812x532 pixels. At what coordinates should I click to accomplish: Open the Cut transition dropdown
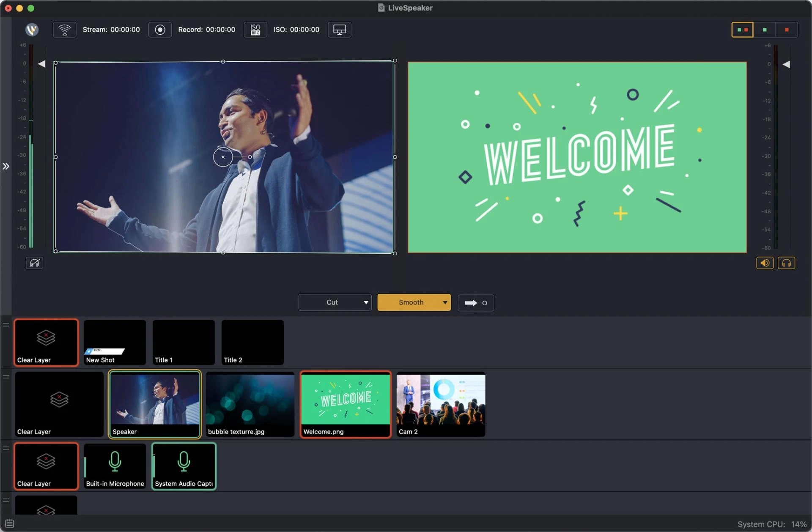(365, 302)
